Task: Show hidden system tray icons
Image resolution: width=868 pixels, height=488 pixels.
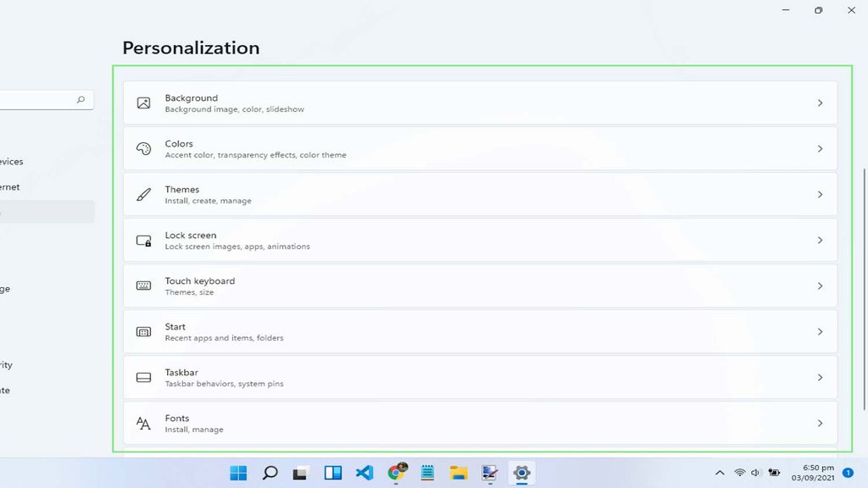Action: 720,474
